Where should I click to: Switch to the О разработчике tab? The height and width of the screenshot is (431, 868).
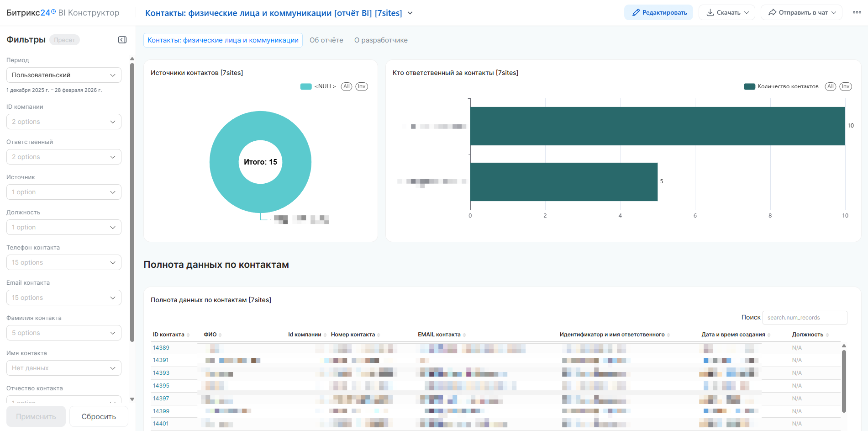pos(381,40)
